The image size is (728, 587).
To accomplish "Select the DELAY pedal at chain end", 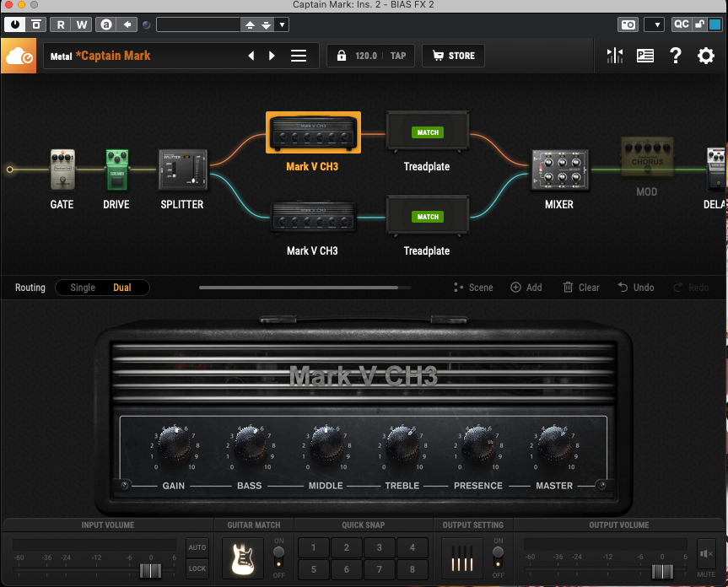I will [716, 169].
